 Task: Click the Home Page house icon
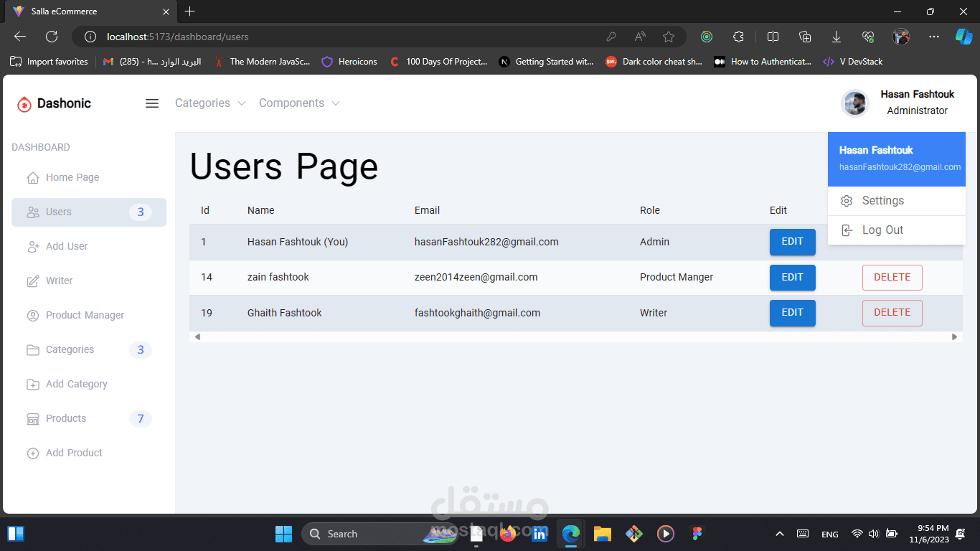tap(33, 178)
